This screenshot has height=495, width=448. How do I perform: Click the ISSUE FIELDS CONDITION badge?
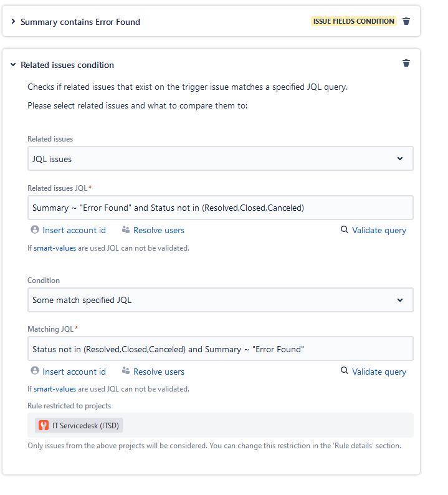[353, 21]
